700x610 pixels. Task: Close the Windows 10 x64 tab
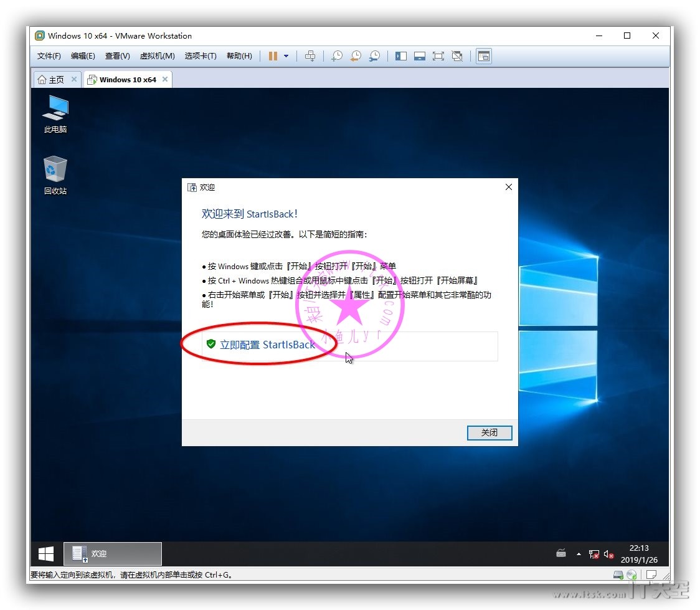[x=165, y=79]
